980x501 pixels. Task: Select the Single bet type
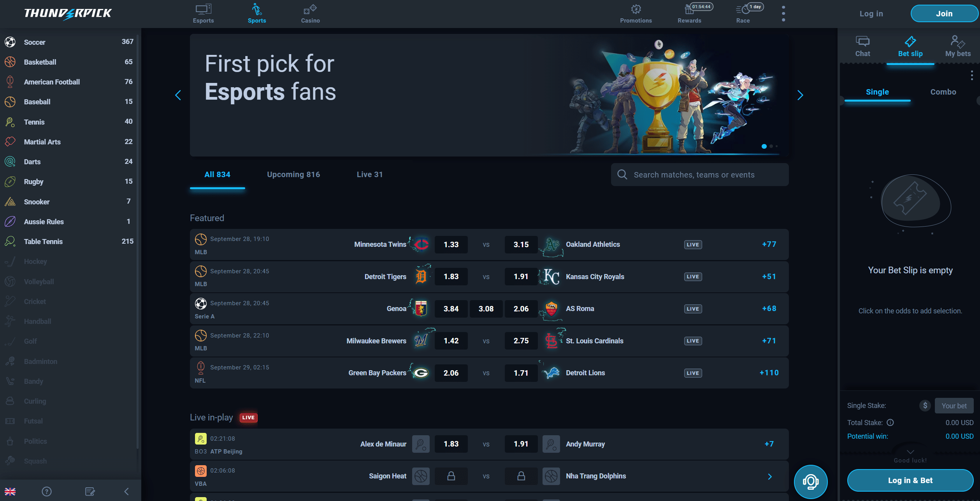pos(877,92)
